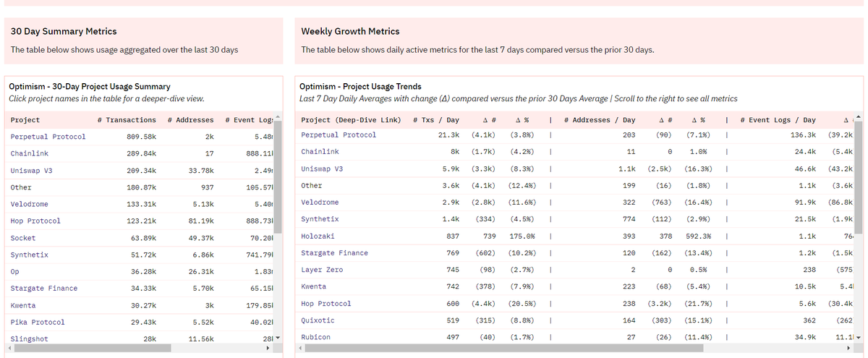Click Usage Trends table scroll-down arrow
Image resolution: width=868 pixels, height=358 pixels.
pos(859,338)
